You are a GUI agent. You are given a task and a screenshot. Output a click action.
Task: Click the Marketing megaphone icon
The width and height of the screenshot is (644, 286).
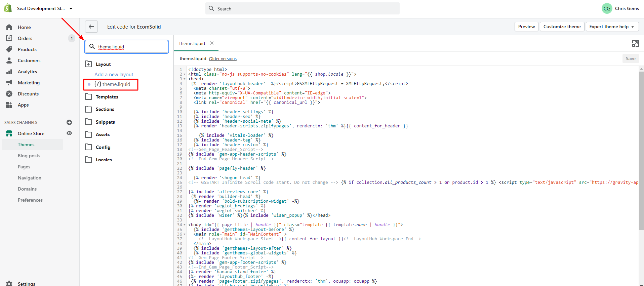(x=9, y=83)
